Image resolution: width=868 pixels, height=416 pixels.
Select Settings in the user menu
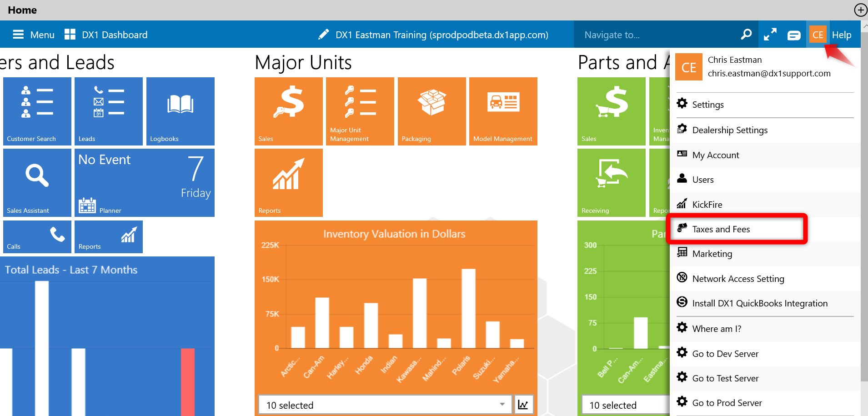coord(765,105)
